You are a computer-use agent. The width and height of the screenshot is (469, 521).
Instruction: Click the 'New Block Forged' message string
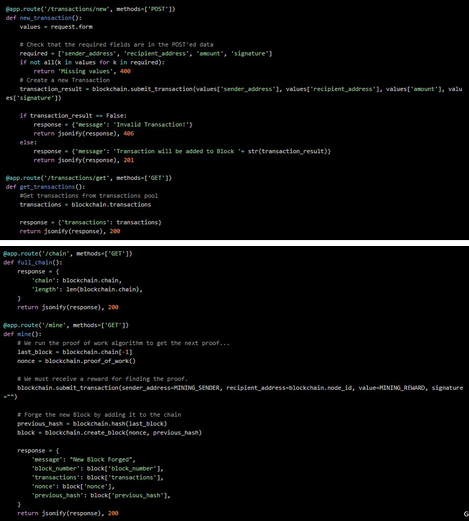click(x=101, y=460)
